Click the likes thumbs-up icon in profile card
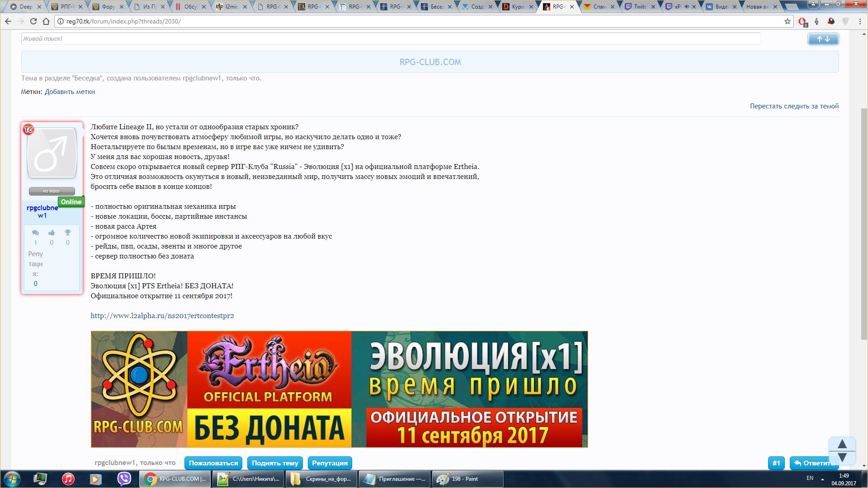The image size is (868, 488). click(x=52, y=233)
